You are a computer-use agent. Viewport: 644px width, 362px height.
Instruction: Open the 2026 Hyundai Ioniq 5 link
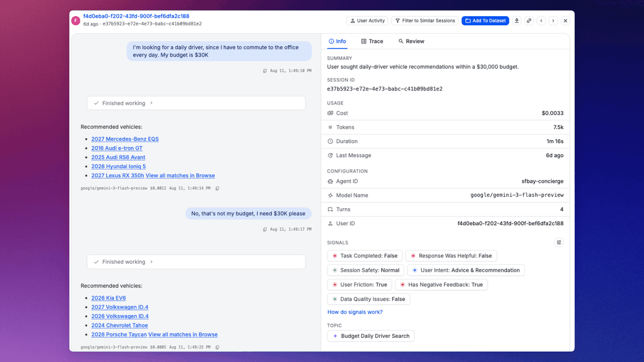[x=118, y=166]
